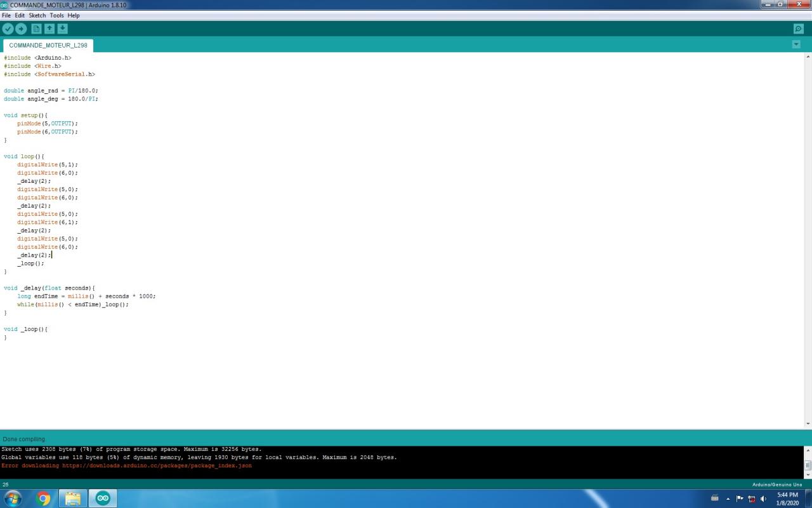Click the Open sketch up-arrow icon

coord(49,29)
